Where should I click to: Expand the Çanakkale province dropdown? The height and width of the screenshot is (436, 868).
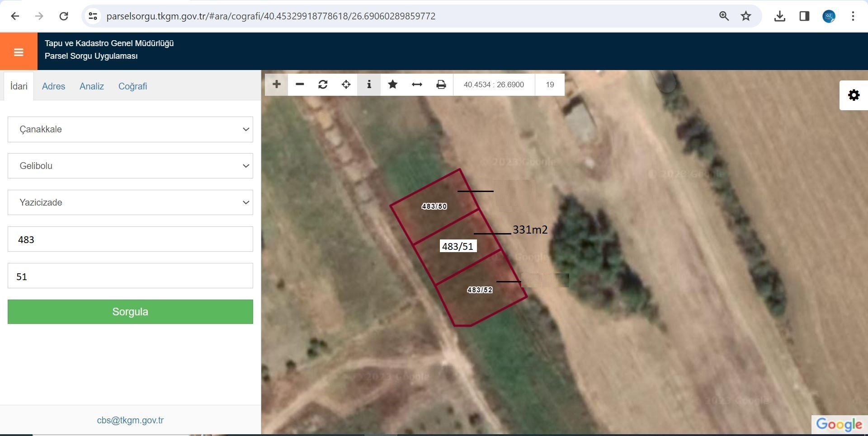(130, 129)
